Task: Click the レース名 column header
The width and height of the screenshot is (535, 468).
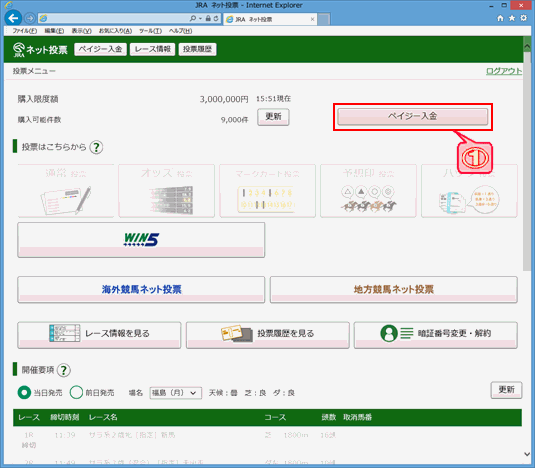Action: point(103,417)
